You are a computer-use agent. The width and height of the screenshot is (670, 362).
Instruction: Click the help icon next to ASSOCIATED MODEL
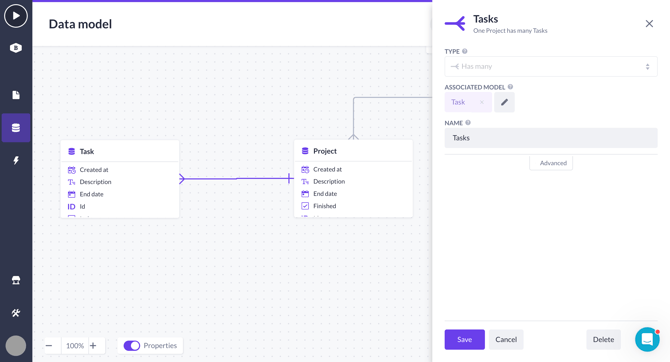(510, 87)
